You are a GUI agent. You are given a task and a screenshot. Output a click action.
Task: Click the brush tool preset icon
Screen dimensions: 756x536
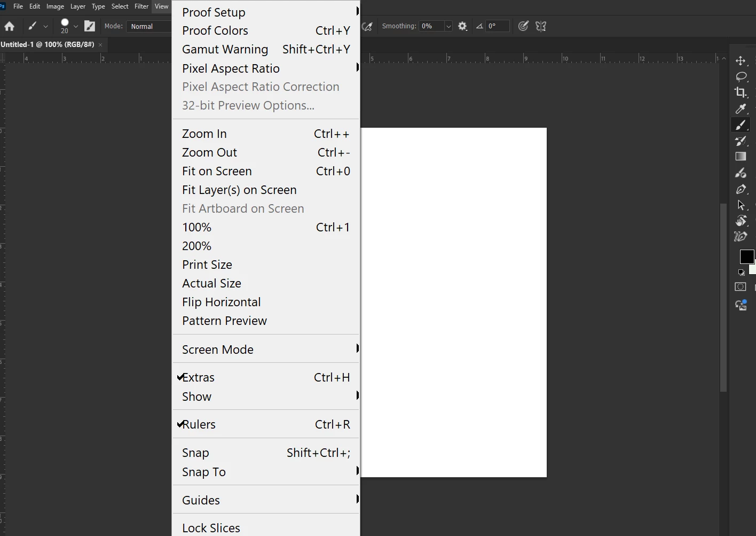[x=32, y=26]
